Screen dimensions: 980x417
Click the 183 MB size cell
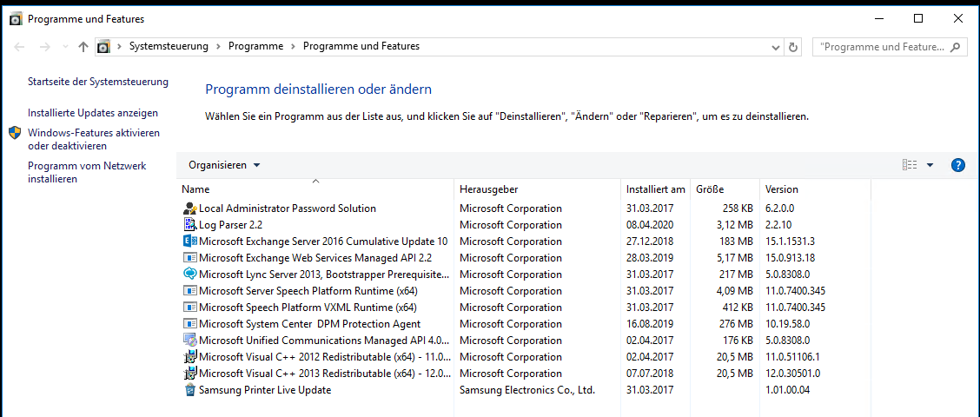coord(737,242)
